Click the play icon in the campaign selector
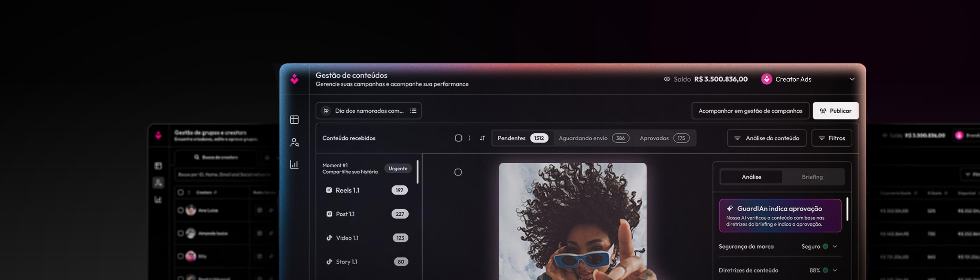Image resolution: width=980 pixels, height=280 pixels. pos(326,111)
